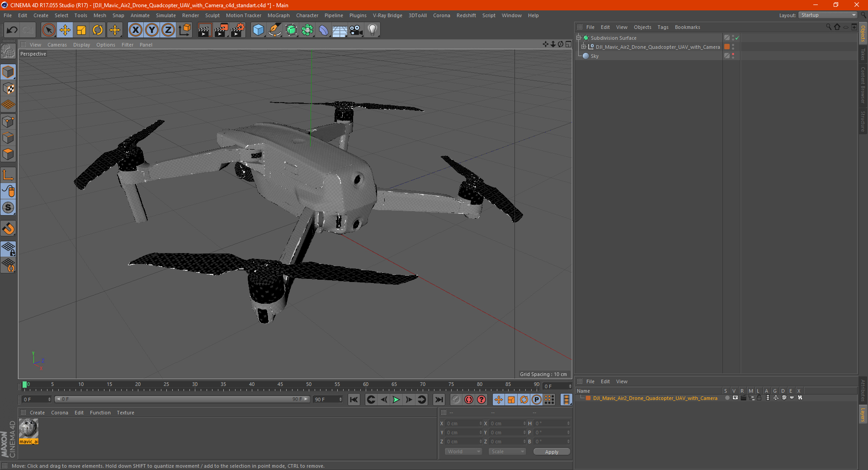868x470 pixels.
Task: Toggle the Autokeying button
Action: pos(469,399)
